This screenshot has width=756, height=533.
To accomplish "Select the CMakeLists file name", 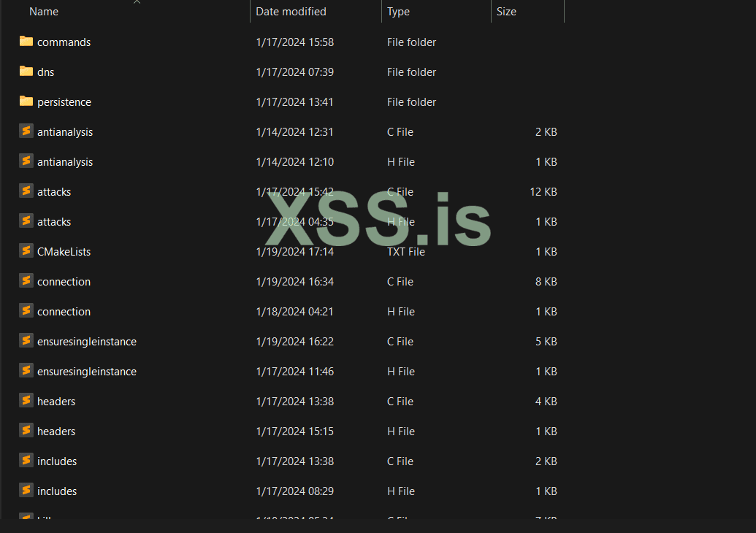I will click(x=64, y=252).
